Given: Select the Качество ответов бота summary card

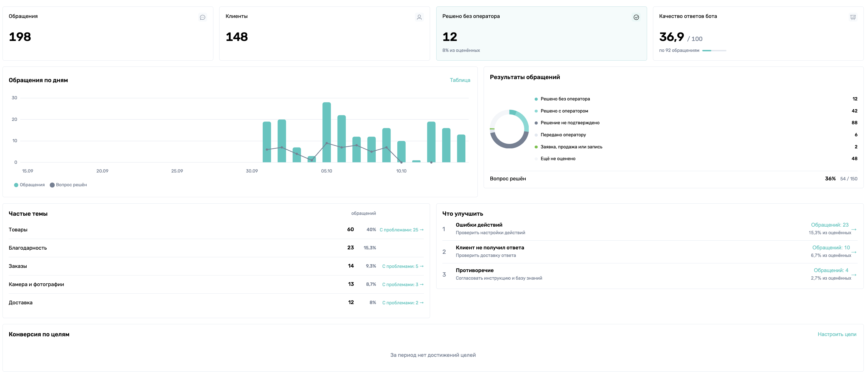Looking at the screenshot, I should 758,33.
